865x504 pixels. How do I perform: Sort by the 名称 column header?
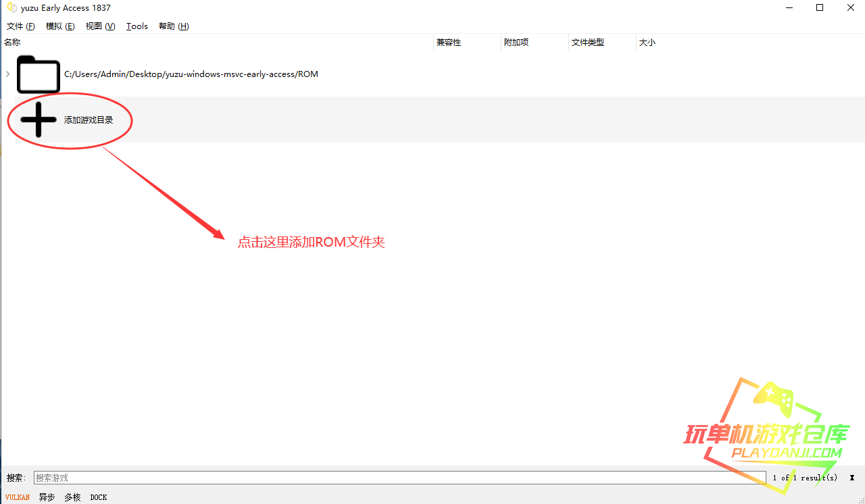click(13, 43)
